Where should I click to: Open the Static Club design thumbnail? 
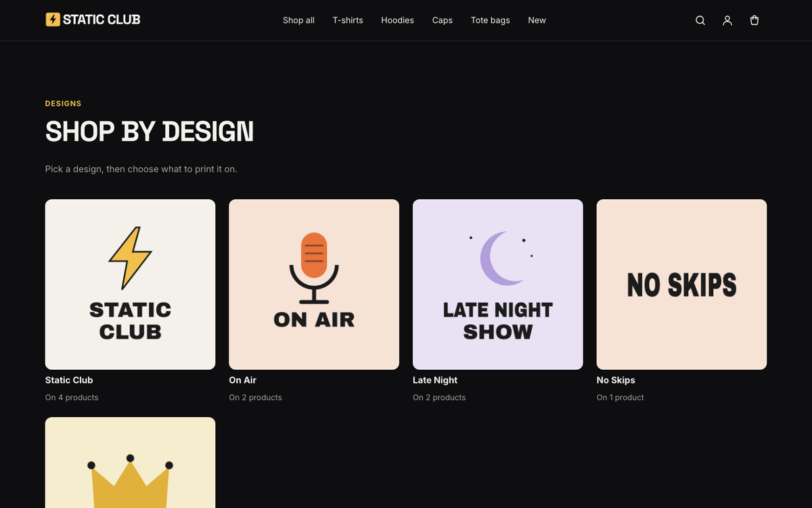[130, 284]
